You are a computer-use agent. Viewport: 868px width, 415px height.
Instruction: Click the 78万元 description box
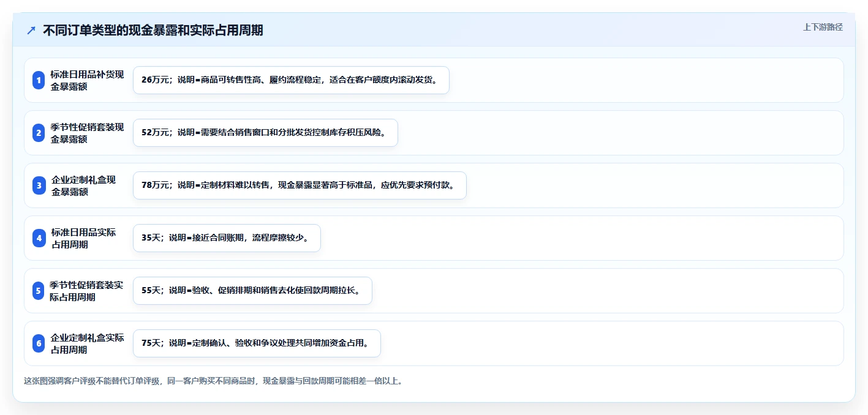point(300,185)
